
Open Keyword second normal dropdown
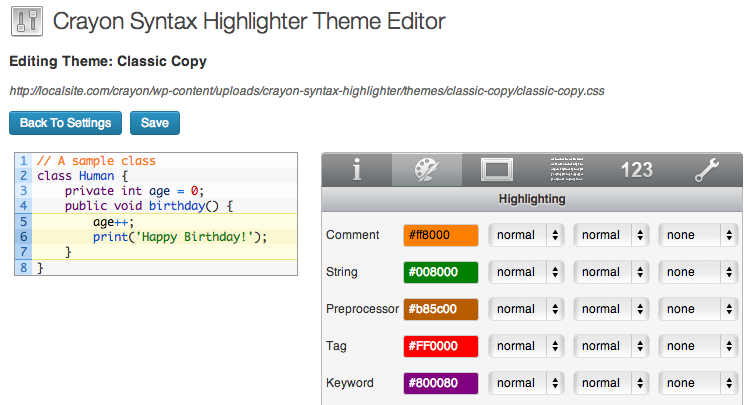[611, 383]
